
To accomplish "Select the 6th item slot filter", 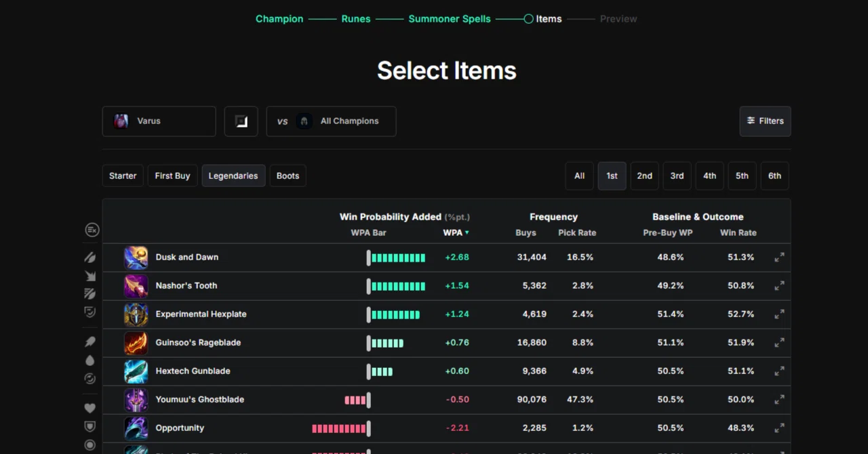I will coord(774,176).
